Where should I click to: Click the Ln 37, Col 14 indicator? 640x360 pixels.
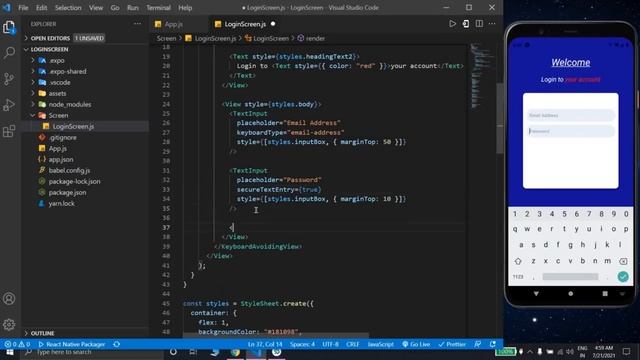point(265,344)
